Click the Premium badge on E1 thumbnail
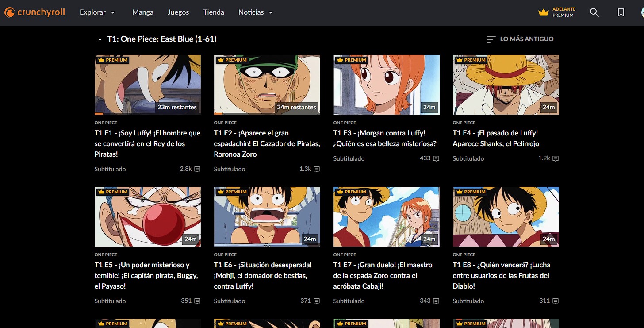 pyautogui.click(x=112, y=60)
